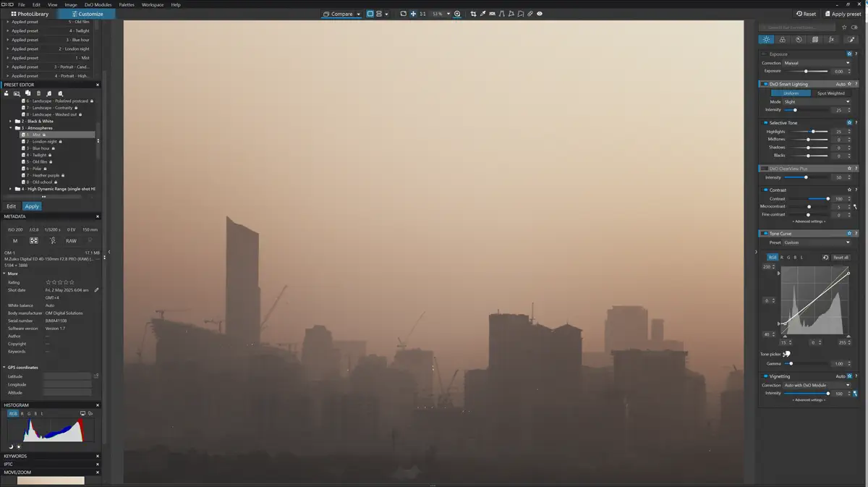Adjust the Exposure slider handle
868x487 pixels.
click(806, 71)
